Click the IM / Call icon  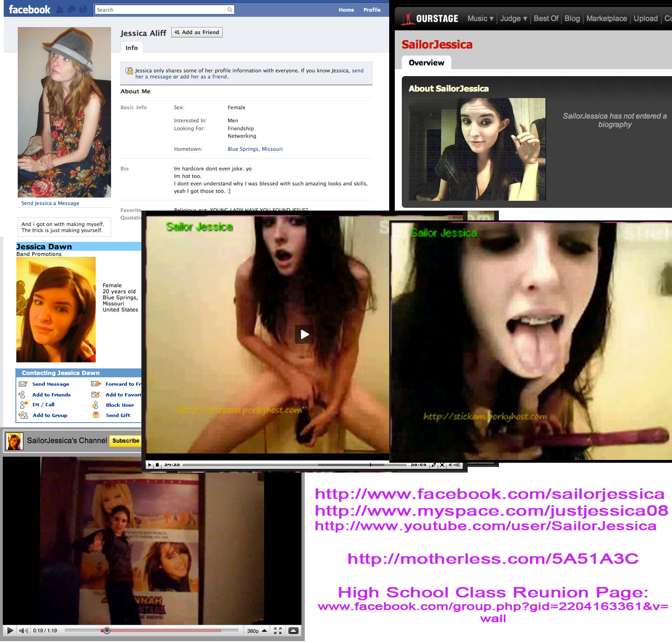click(23, 405)
